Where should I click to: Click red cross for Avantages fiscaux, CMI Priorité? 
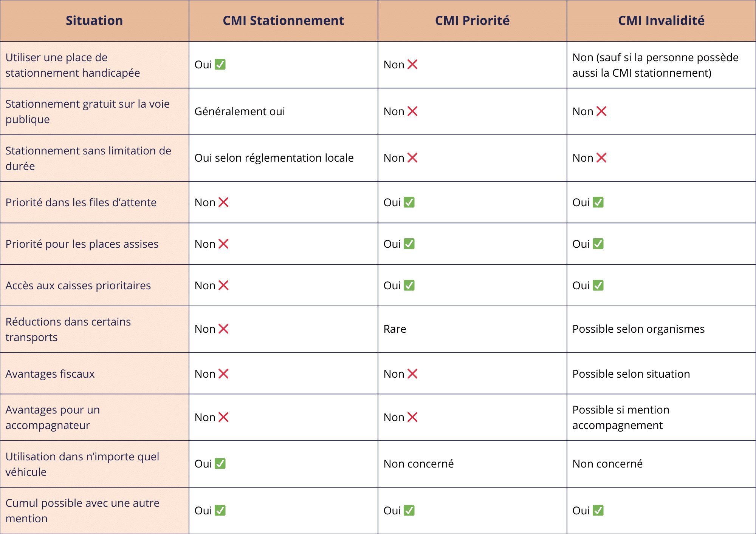[412, 374]
